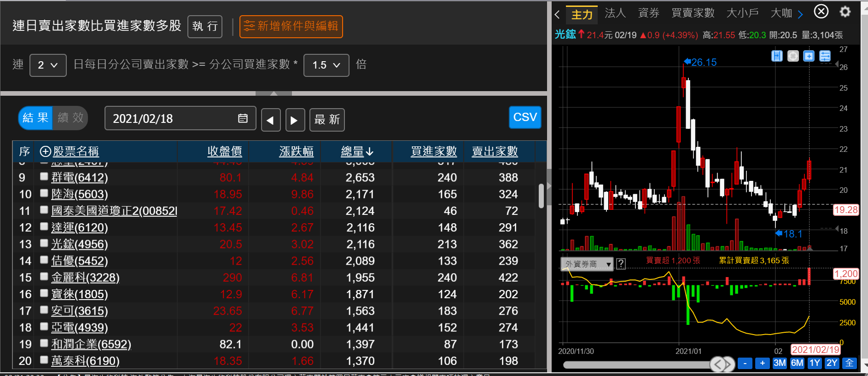This screenshot has height=376, width=868.
Task: Expand the 外資券商 broker dropdown
Action: point(587,264)
